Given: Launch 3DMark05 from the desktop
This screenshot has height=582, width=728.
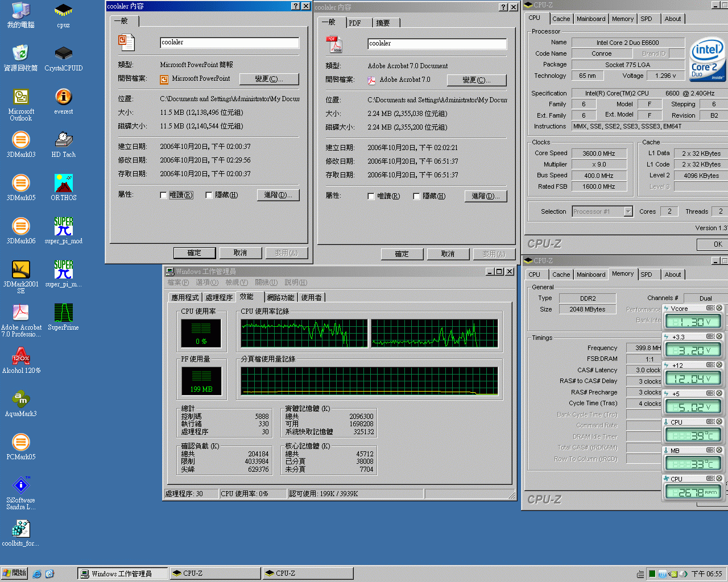Looking at the screenshot, I should tap(21, 188).
